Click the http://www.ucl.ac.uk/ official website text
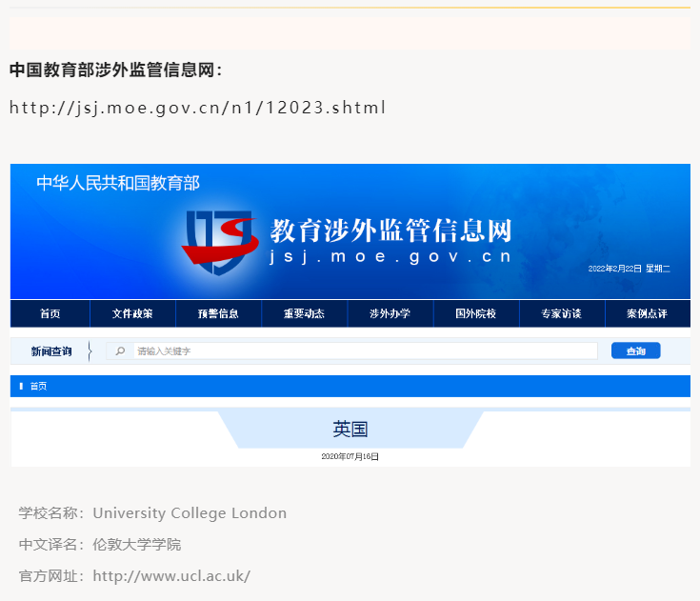 [171, 576]
